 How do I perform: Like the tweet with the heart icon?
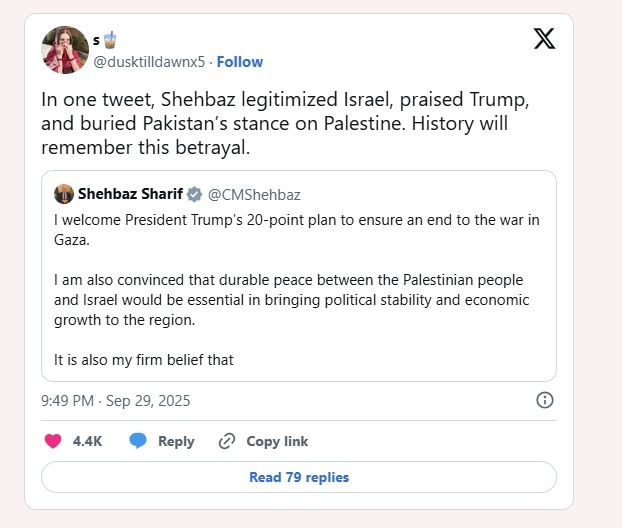tap(54, 441)
